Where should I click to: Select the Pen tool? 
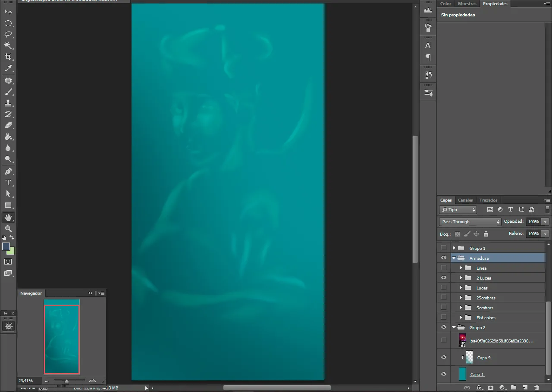click(x=8, y=171)
